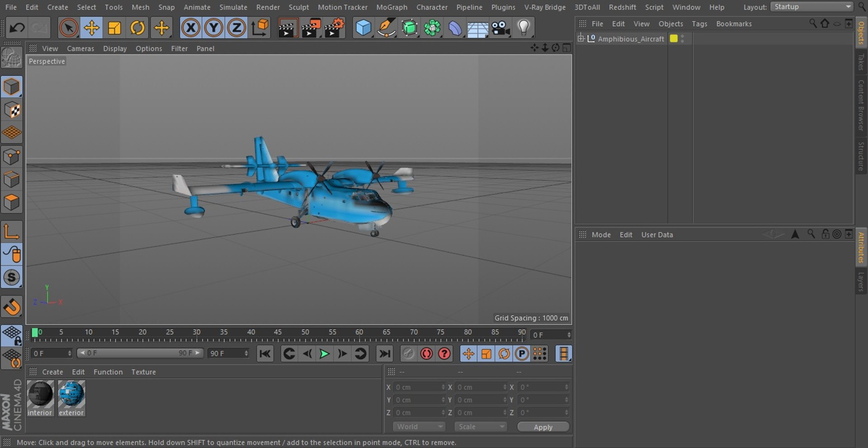
Task: Open the Layout Startup dropdown
Action: pyautogui.click(x=811, y=7)
